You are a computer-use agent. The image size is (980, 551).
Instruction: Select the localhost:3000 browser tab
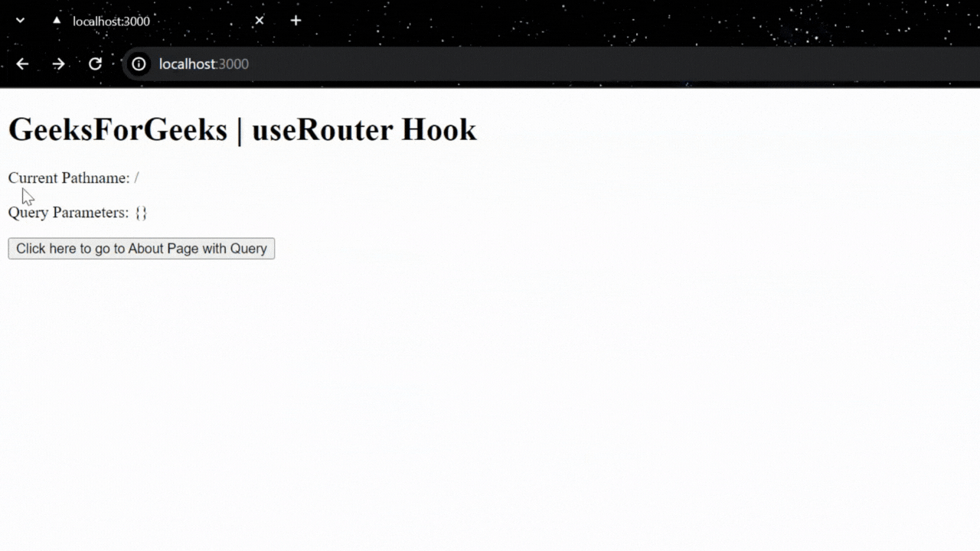158,21
